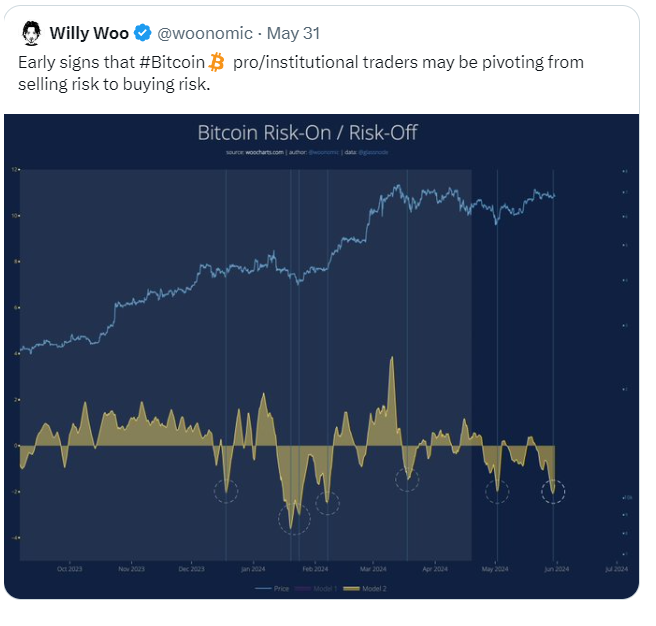656x626 pixels.
Task: Click the yellow Model 2 legend swatch
Action: (351, 588)
